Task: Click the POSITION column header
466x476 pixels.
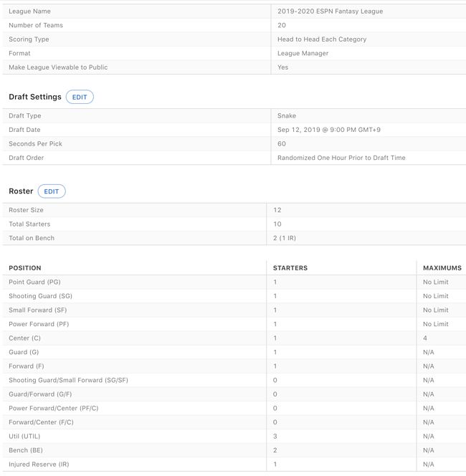Action: [x=25, y=268]
